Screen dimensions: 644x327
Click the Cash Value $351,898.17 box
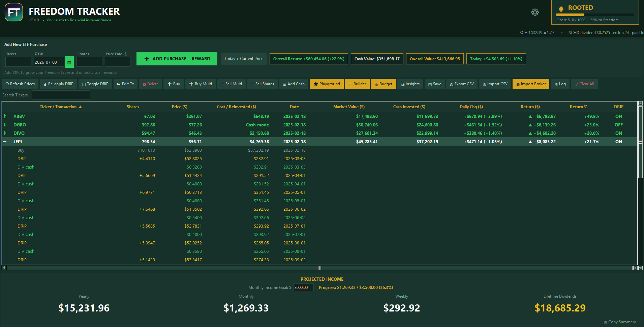pos(377,59)
